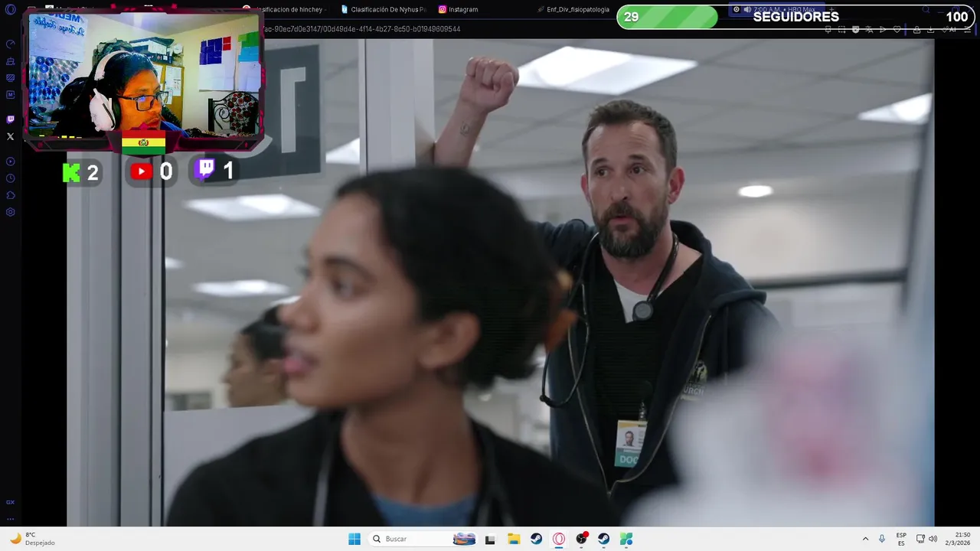
Task: Open the AI assistant toolbar icon
Action: 951,29
